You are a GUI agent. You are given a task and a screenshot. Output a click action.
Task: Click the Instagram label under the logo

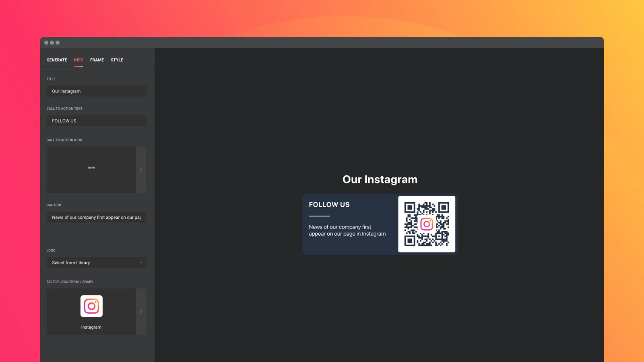(91, 327)
